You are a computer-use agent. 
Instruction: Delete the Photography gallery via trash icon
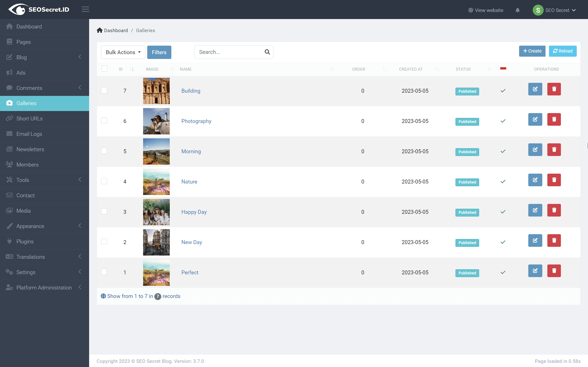point(554,119)
